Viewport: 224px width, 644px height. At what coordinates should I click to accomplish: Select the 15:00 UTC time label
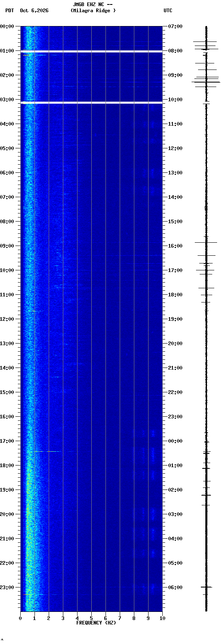coord(175,222)
